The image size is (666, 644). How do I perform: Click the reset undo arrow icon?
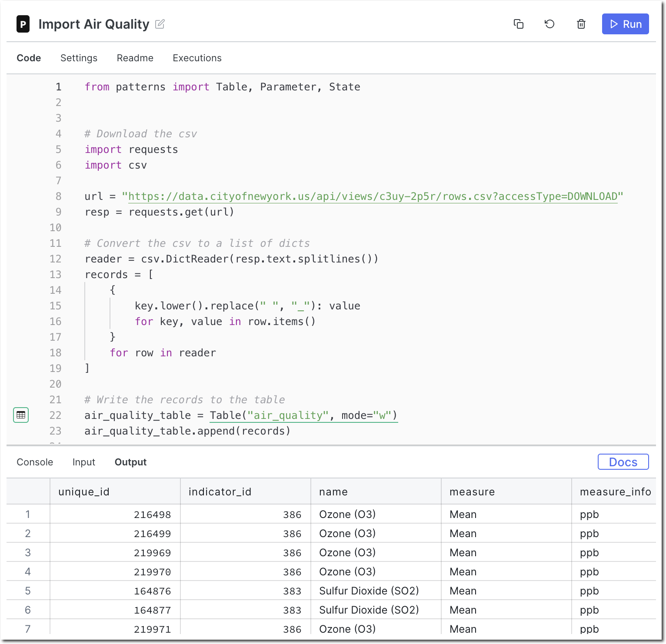549,24
